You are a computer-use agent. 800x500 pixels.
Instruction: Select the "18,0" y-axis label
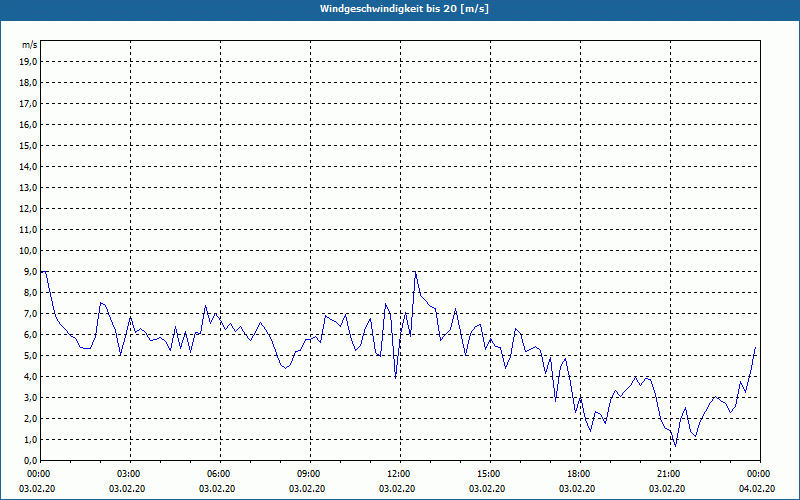pyautogui.click(x=28, y=83)
